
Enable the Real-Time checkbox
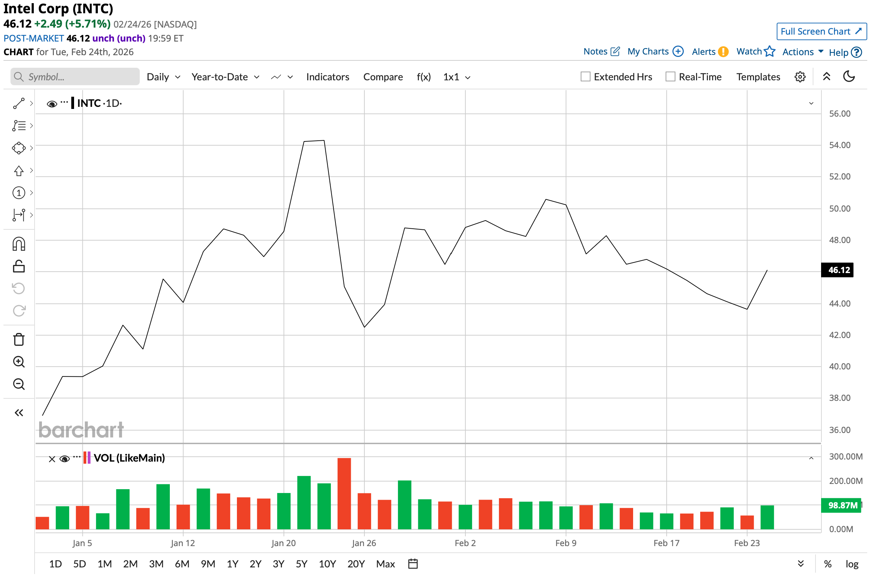point(670,77)
